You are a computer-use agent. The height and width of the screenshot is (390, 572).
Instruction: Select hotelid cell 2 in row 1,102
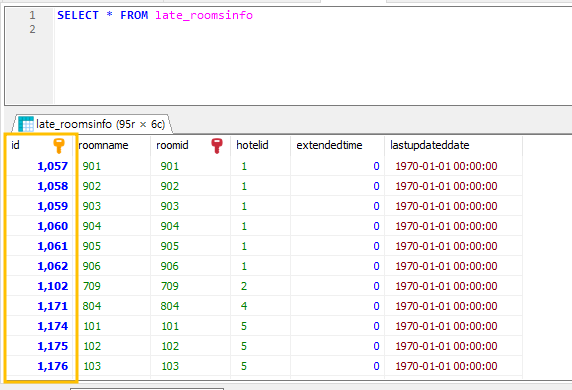tap(260, 286)
